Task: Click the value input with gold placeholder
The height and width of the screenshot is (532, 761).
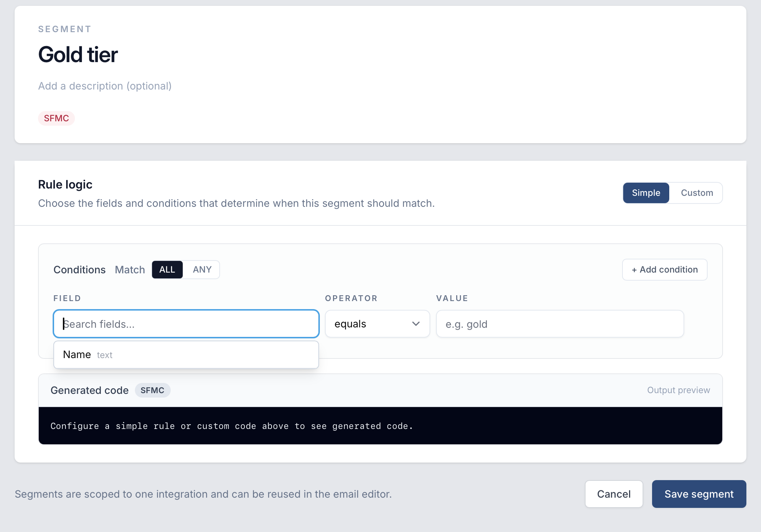Action: coord(560,324)
